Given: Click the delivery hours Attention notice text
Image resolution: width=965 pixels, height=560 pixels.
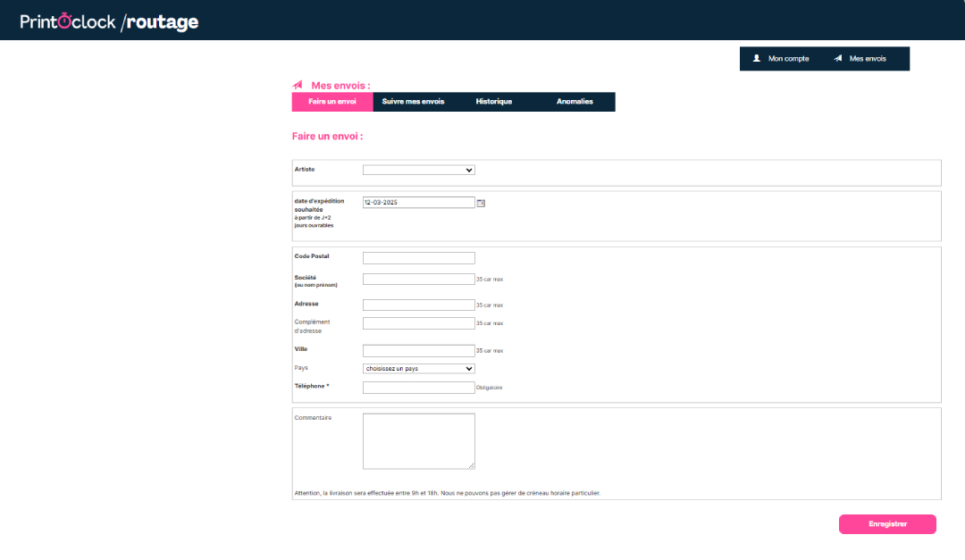Looking at the screenshot, I should point(448,493).
